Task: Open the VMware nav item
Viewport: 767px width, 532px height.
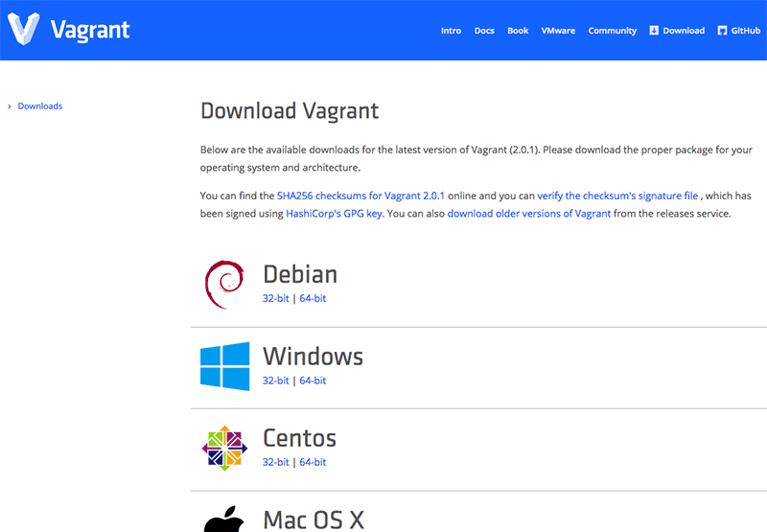Action: [x=558, y=31]
